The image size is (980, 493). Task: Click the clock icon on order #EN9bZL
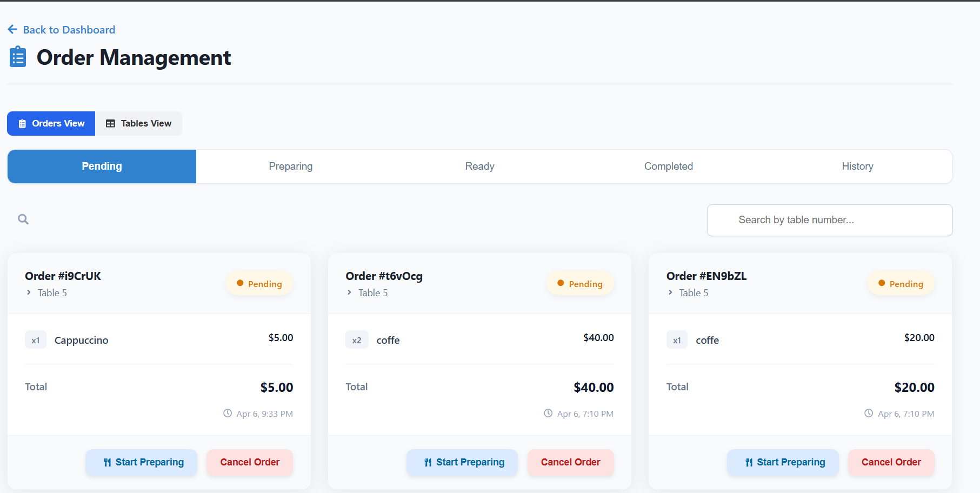point(868,412)
